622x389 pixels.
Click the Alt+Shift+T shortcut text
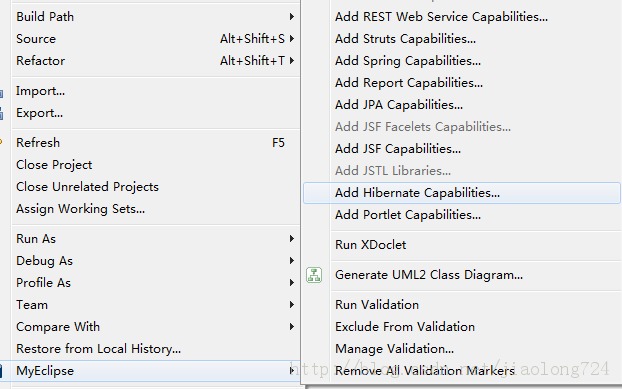pos(252,61)
